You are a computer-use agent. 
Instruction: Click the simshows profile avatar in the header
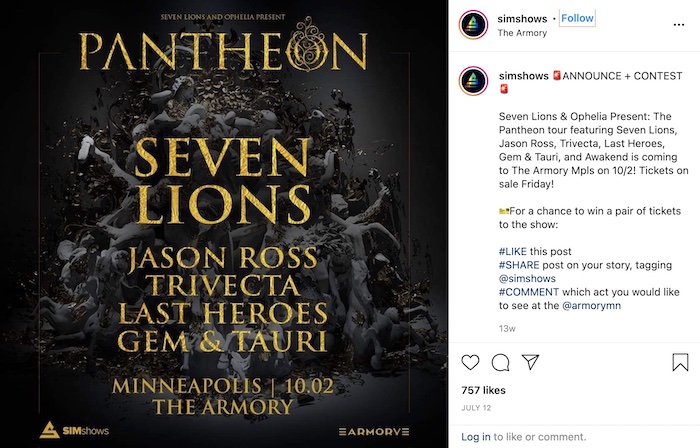click(473, 25)
